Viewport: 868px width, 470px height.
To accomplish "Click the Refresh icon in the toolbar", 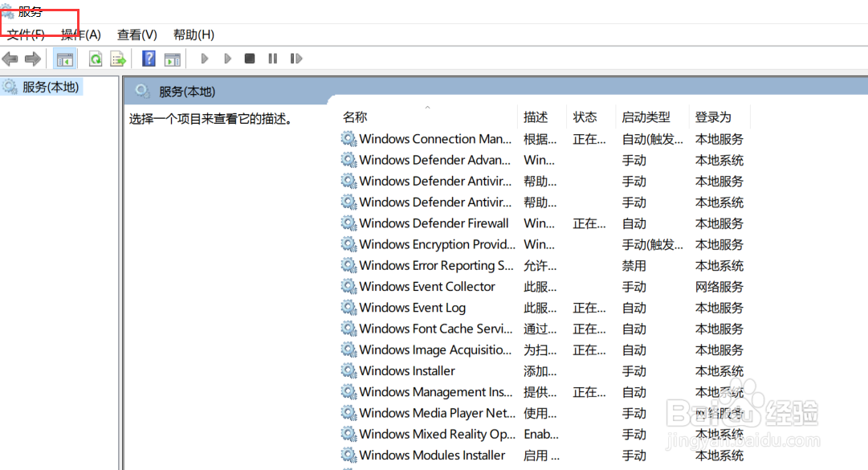I will [x=96, y=58].
